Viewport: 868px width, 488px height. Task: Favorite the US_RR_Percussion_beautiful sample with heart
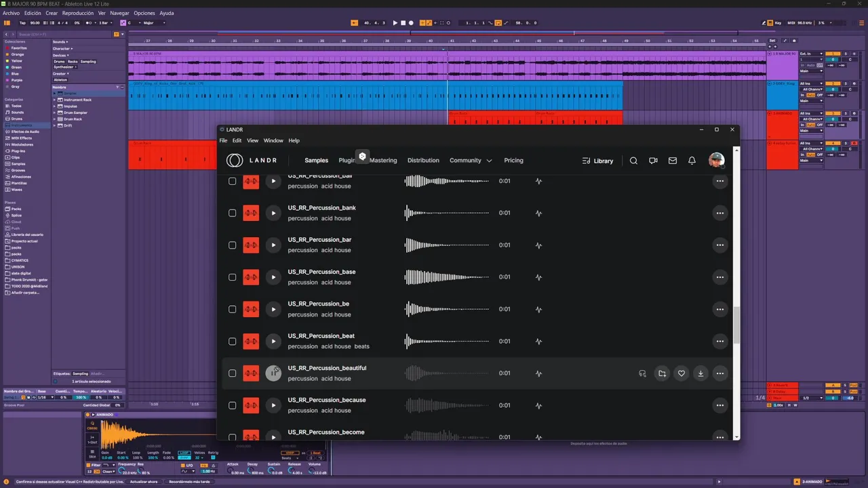(x=682, y=373)
